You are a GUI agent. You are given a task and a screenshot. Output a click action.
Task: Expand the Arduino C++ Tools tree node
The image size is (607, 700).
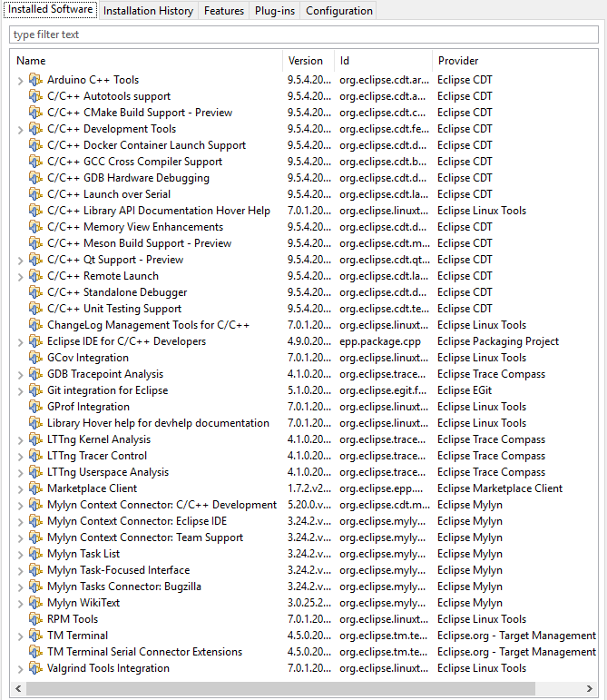tap(21, 80)
